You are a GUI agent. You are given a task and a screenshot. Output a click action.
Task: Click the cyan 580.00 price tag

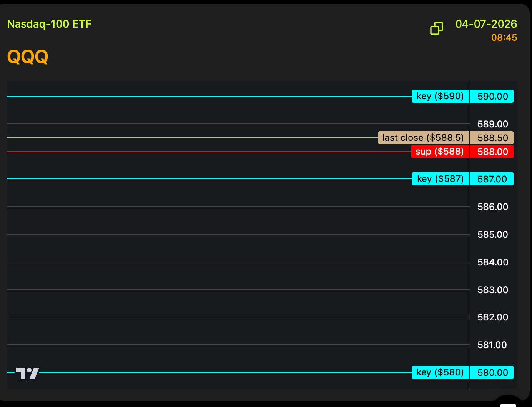pos(492,373)
